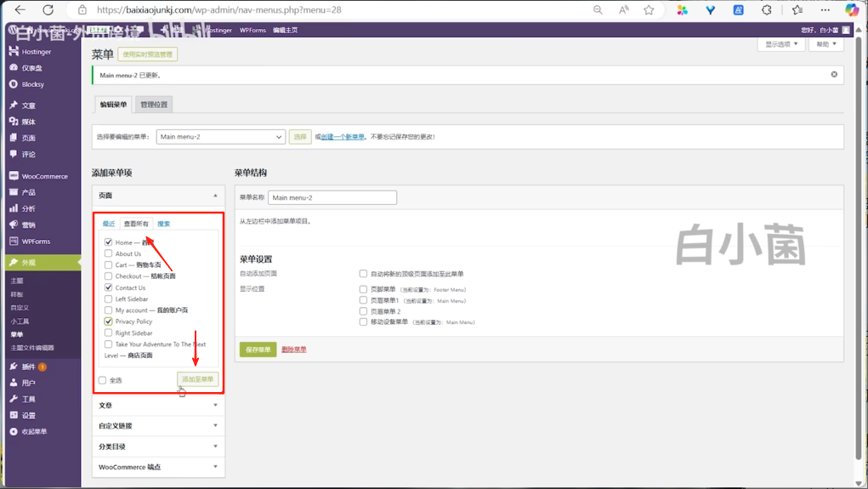Check the Right Sidebar page checkbox
This screenshot has height=489, width=868.
pyautogui.click(x=109, y=333)
